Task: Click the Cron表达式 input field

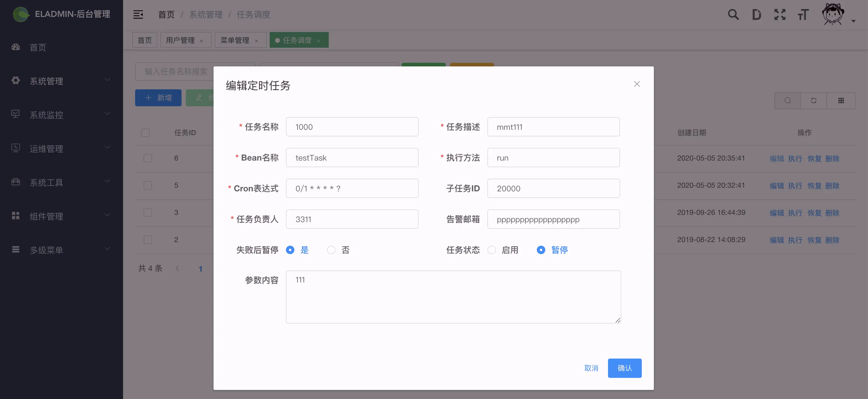Action: pyautogui.click(x=352, y=189)
